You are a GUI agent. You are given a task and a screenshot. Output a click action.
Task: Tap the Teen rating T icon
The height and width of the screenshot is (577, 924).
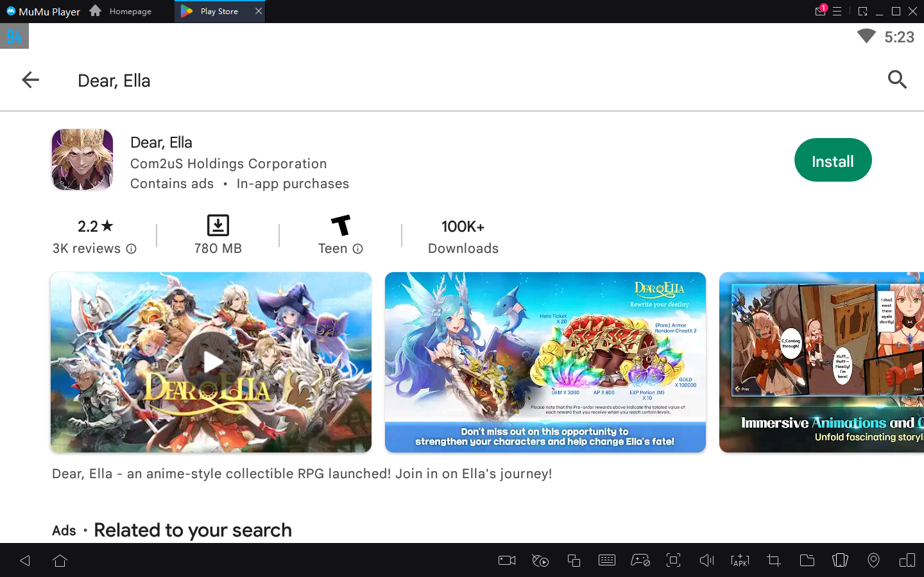coord(341,225)
